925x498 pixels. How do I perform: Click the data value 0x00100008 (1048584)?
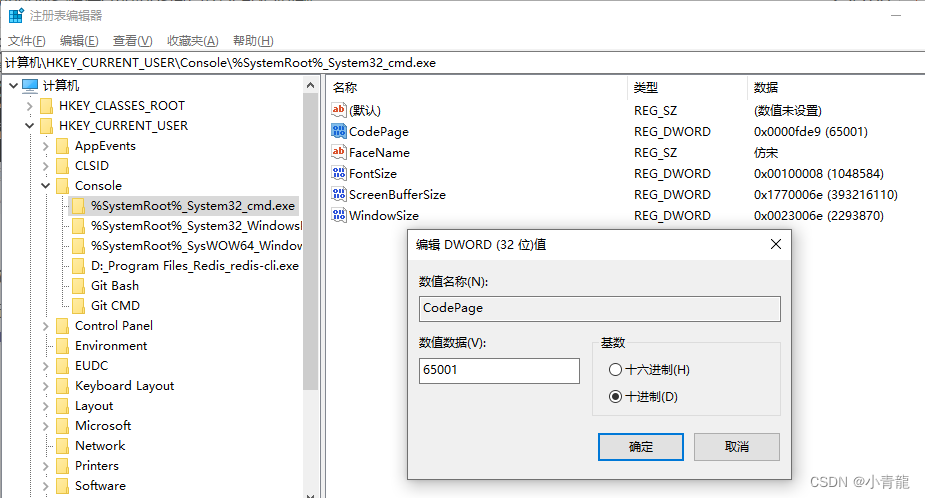point(819,173)
